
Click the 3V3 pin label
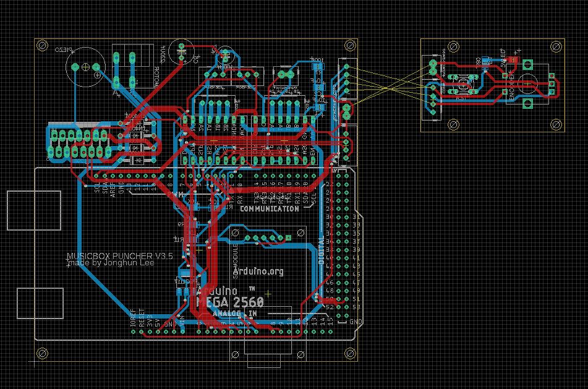click(x=150, y=322)
